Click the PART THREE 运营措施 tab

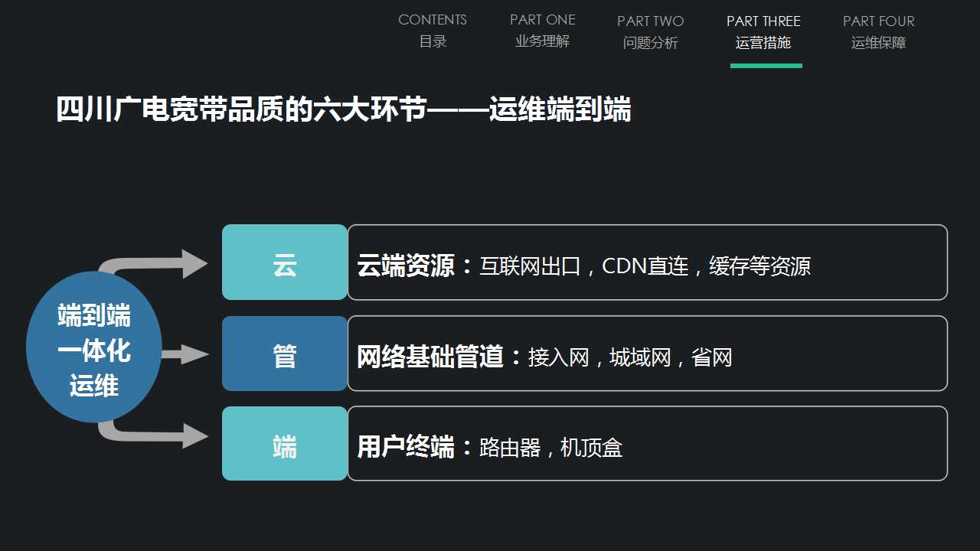pyautogui.click(x=763, y=32)
